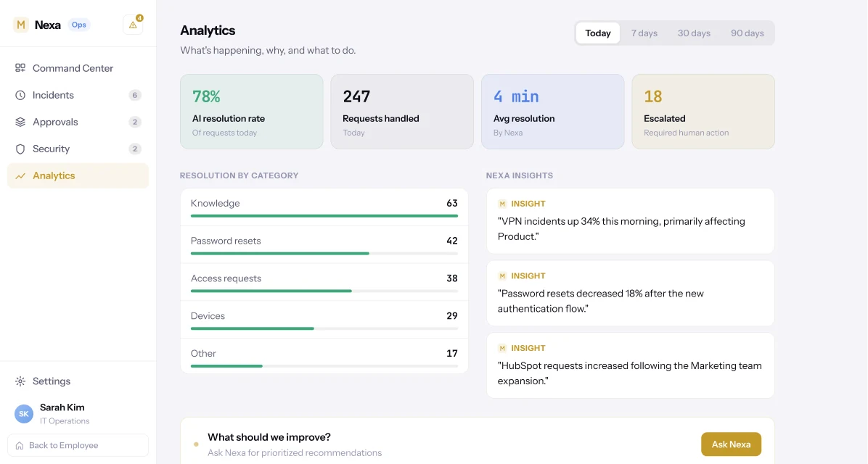
Task: Click the Security count badge 2
Action: tap(134, 149)
